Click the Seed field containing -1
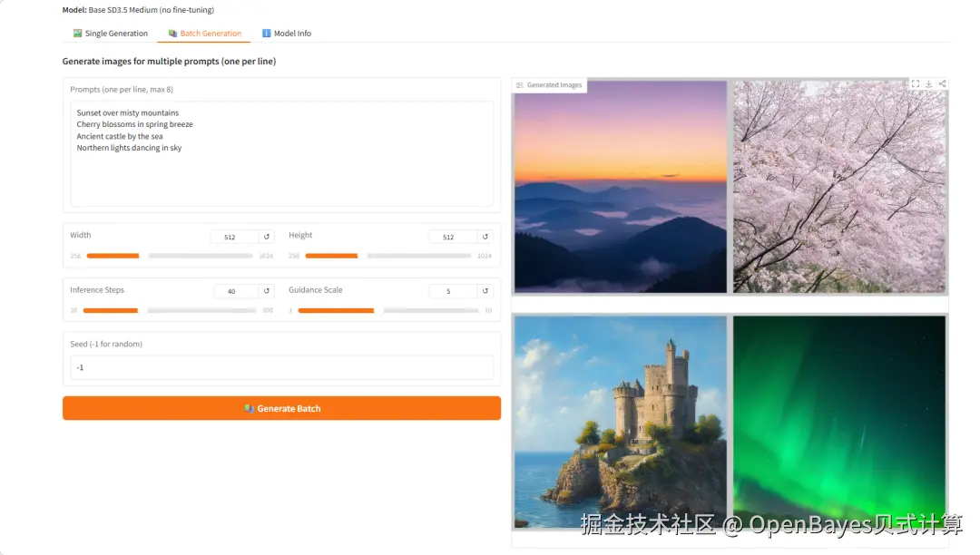This screenshot has height=555, width=980. tap(281, 367)
